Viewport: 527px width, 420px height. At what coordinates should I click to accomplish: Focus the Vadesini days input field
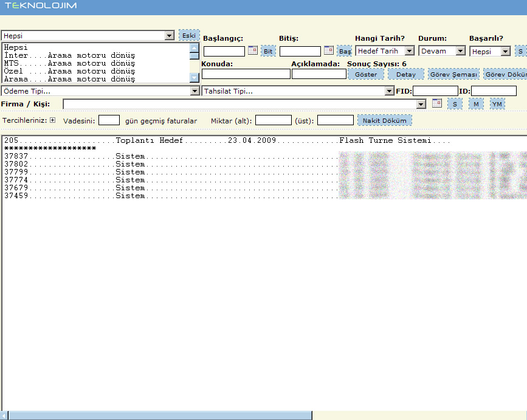(109, 120)
